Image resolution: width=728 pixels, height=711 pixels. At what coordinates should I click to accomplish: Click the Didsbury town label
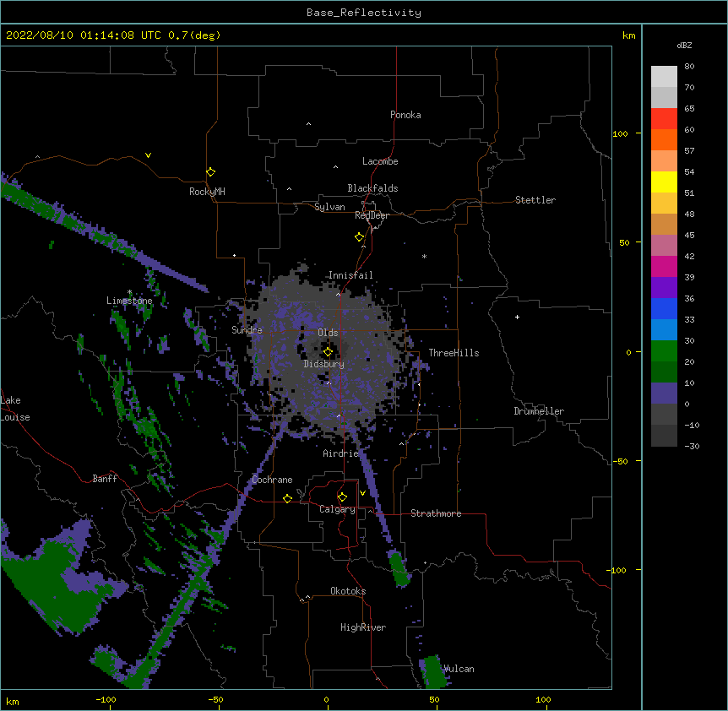coord(323,364)
